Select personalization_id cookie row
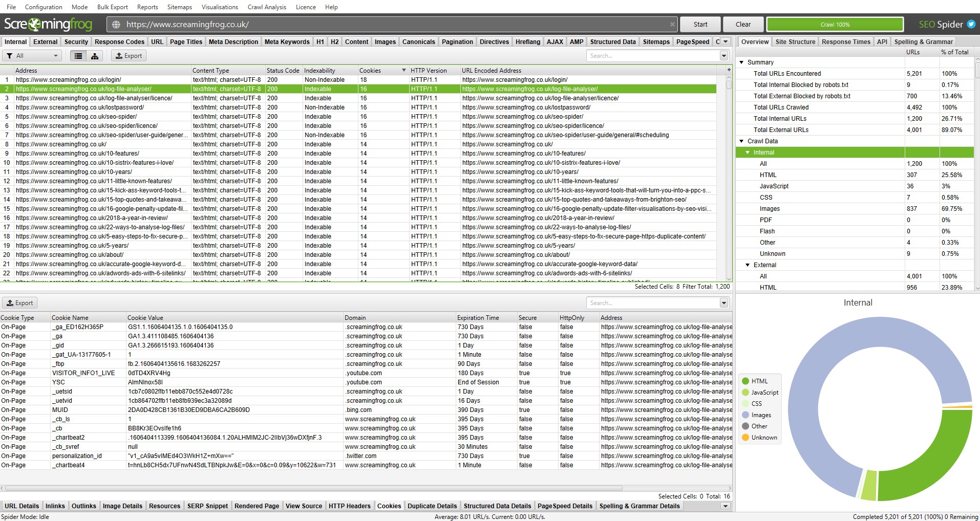The image size is (980, 521). coord(366,456)
